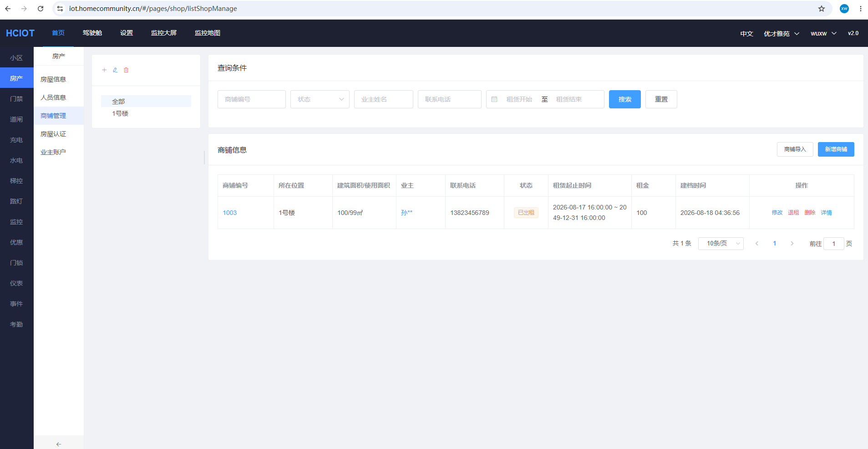Switch language via 中文
The height and width of the screenshot is (449, 868).
coord(746,34)
